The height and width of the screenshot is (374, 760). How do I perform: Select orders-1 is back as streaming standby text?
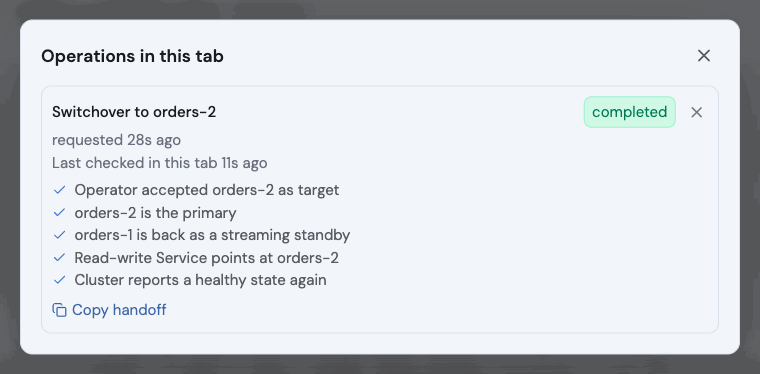coord(212,235)
